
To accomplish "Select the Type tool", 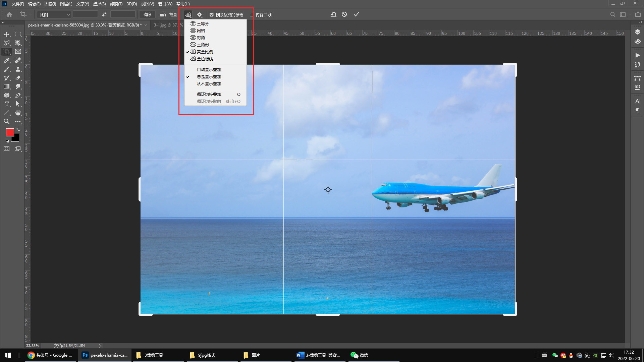I will [x=6, y=104].
